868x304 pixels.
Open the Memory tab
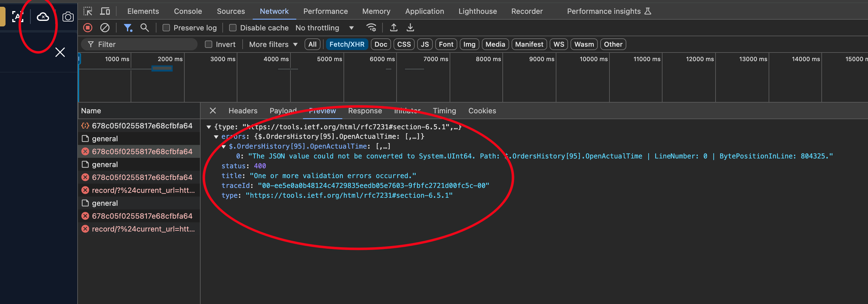(376, 11)
